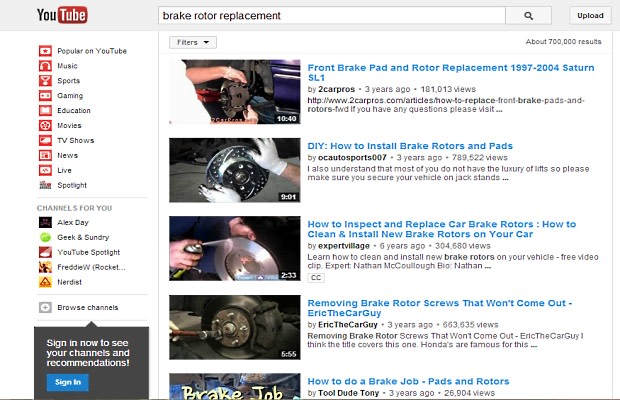The height and width of the screenshot is (400, 620).
Task: Visit the Tool Dude Tony channel link
Action: click(x=348, y=393)
